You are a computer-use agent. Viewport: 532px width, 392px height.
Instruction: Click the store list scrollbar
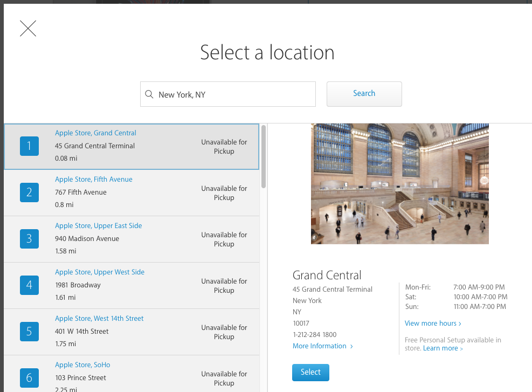(x=264, y=156)
